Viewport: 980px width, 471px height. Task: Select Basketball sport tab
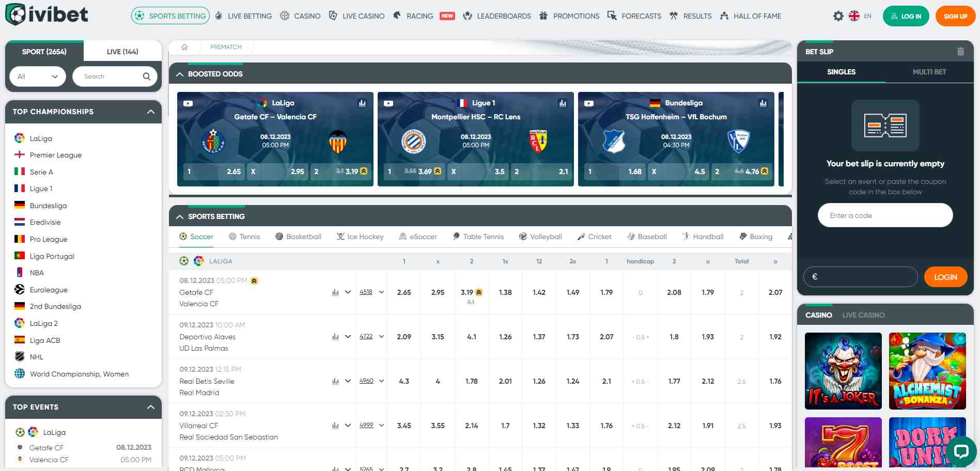tap(298, 237)
